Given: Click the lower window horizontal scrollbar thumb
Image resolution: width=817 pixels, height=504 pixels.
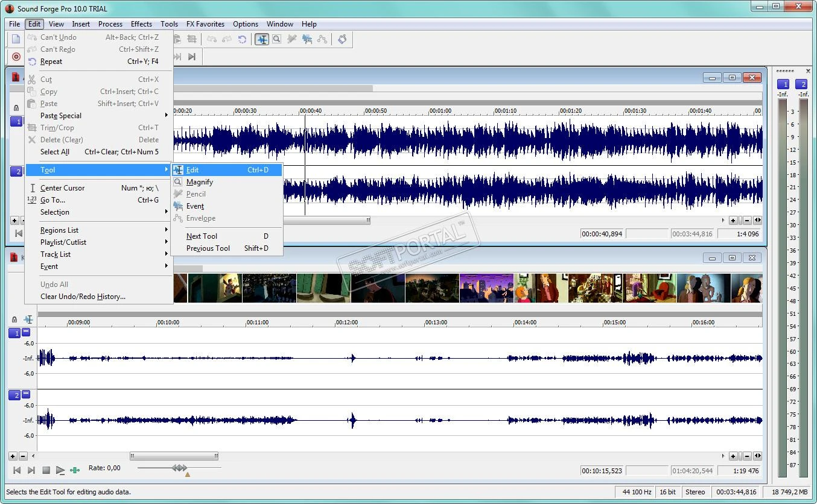Looking at the screenshot, I should coord(174,456).
